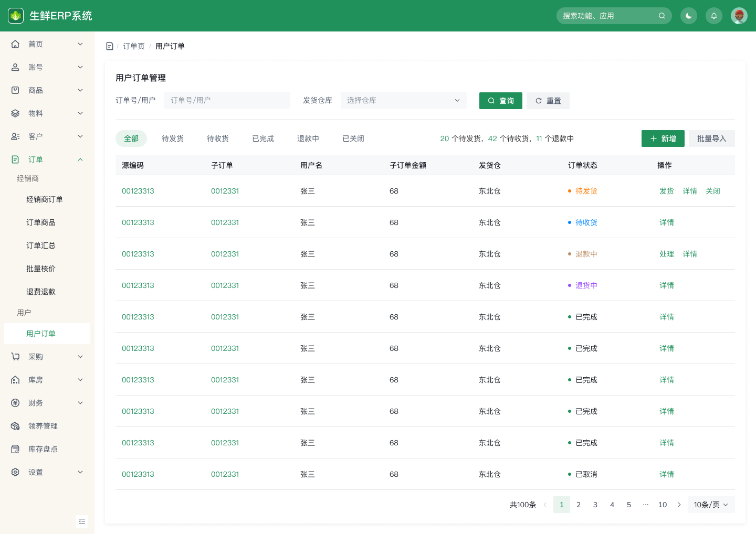This screenshot has width=756, height=534.
Task: Click the 财务 yen icon
Action: (15, 403)
